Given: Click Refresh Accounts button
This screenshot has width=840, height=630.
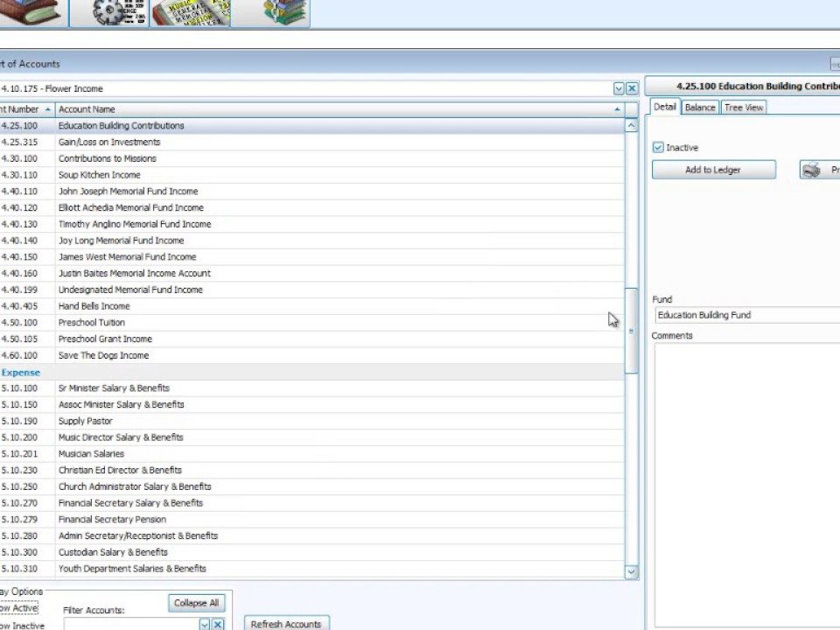Looking at the screenshot, I should pyautogui.click(x=286, y=624).
